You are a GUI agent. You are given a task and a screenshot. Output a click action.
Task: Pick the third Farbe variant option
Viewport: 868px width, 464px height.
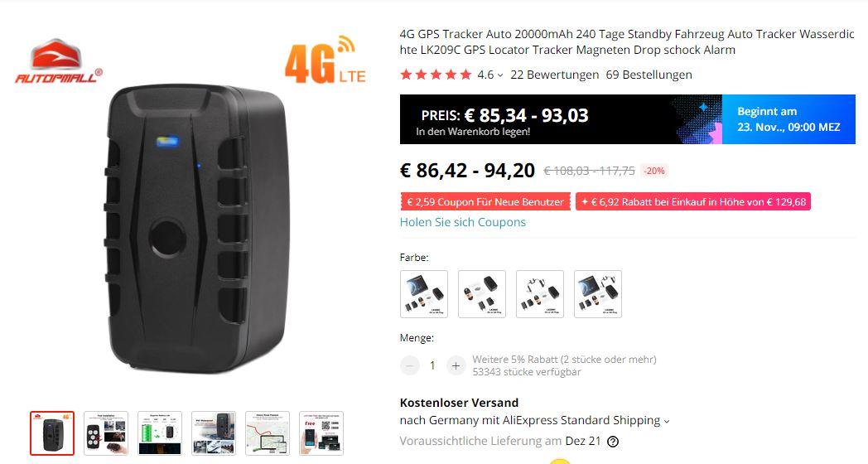pos(540,294)
